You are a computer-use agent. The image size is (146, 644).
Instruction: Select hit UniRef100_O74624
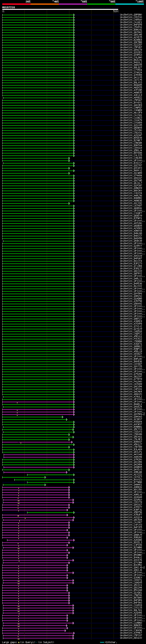tap(131, 72)
